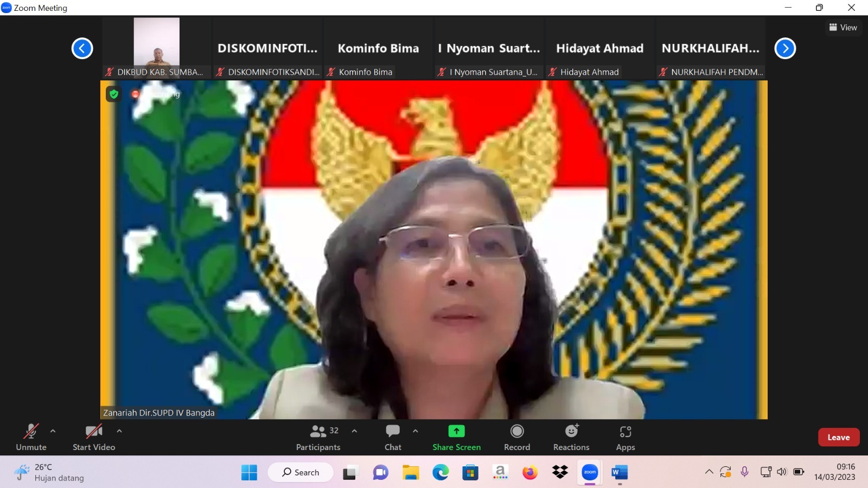
Task: Expand the Participants options caret
Action: point(354,431)
